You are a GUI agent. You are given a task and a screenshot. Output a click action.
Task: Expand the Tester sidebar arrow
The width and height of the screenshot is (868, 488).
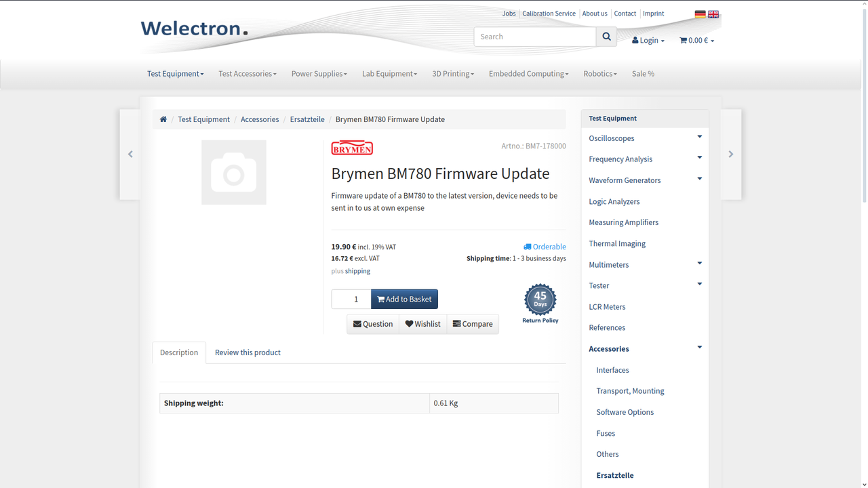[x=699, y=285]
